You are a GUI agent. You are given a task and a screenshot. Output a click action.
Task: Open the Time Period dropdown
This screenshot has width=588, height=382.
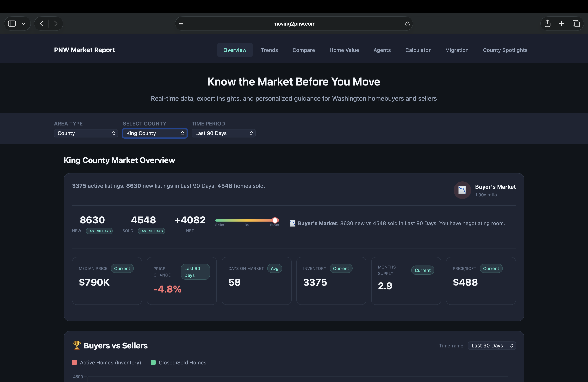click(223, 133)
